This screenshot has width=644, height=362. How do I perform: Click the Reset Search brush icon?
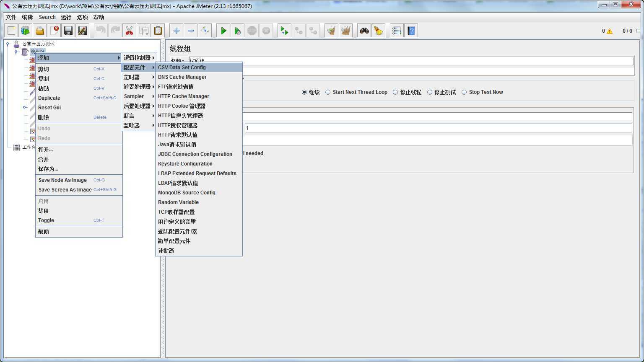coord(379,31)
